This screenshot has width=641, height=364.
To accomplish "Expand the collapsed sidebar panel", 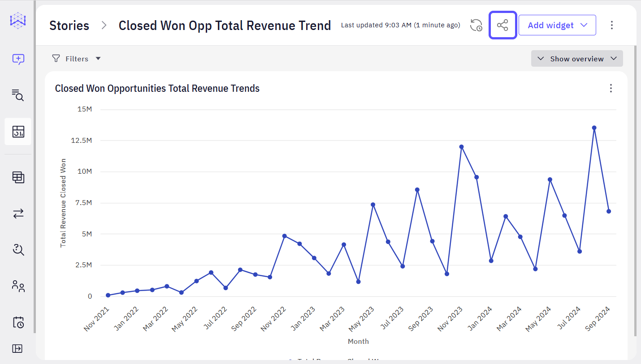I will [17, 348].
